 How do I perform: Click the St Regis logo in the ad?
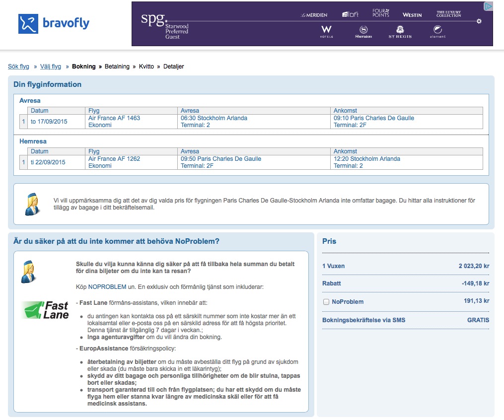(400, 32)
